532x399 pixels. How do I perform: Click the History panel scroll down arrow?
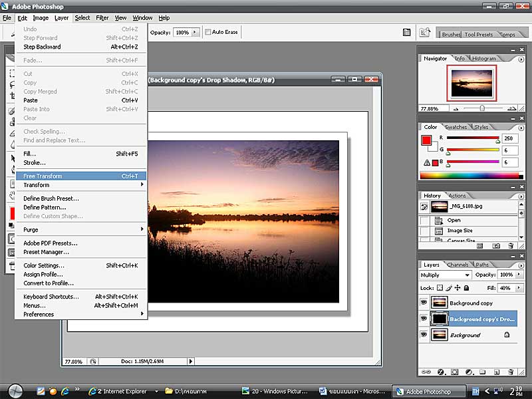tap(521, 237)
